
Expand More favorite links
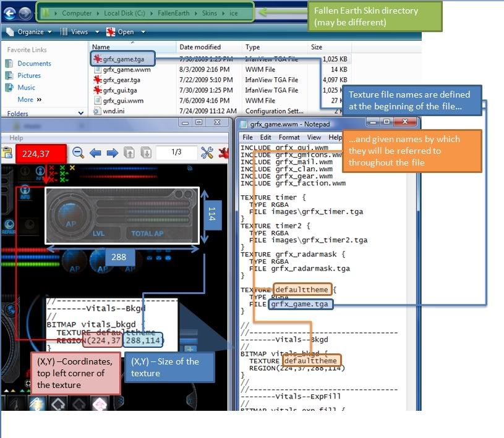tap(29, 99)
